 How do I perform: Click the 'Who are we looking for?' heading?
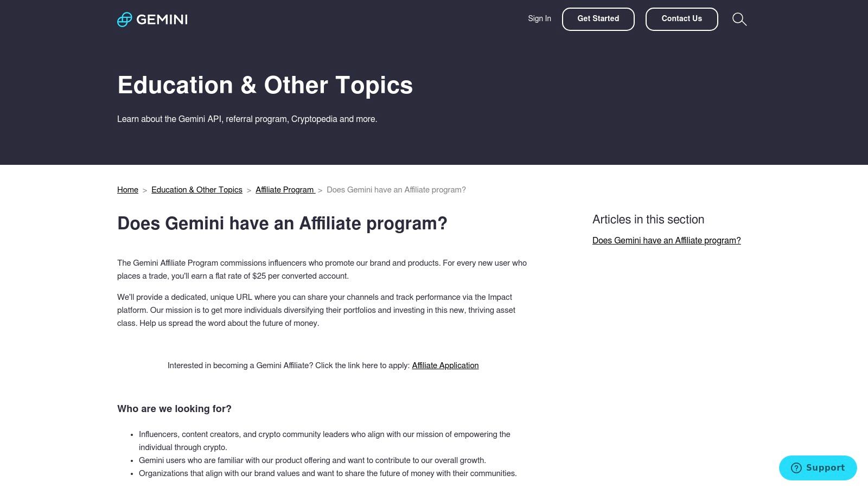pyautogui.click(x=174, y=409)
